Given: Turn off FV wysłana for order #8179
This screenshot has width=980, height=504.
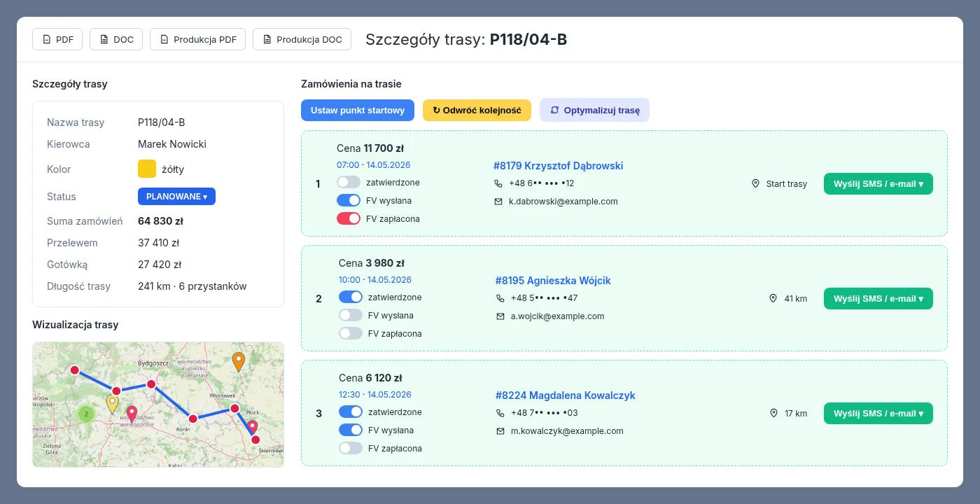Looking at the screenshot, I should coord(349,200).
